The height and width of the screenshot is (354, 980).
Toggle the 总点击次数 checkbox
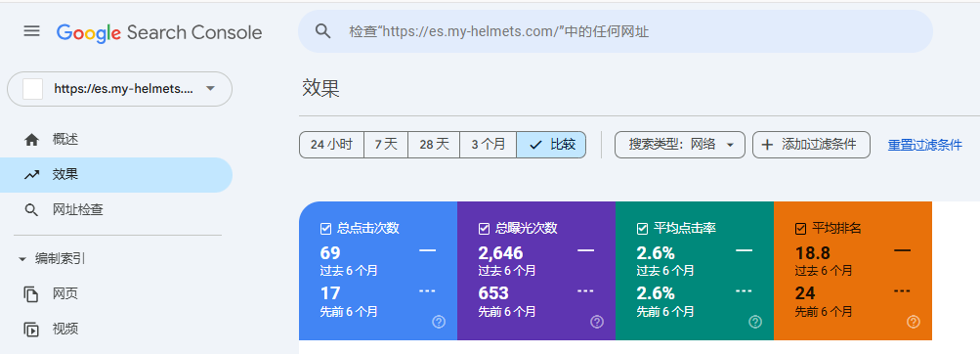coord(325,229)
